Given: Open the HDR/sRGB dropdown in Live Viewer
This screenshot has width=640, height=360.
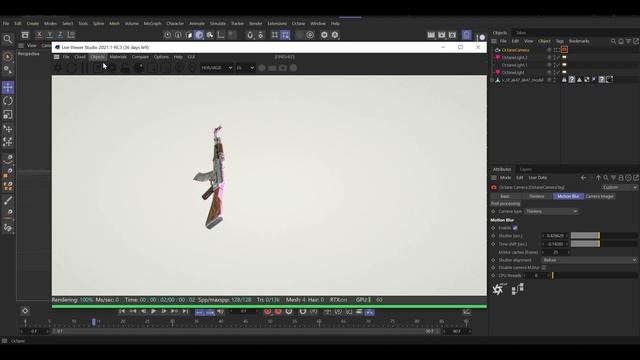Looking at the screenshot, I should coord(216,68).
